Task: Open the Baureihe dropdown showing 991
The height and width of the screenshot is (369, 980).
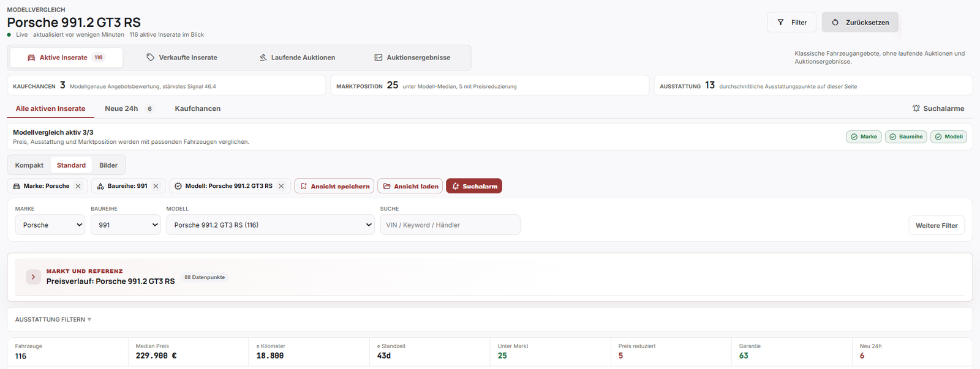Action: click(x=126, y=225)
